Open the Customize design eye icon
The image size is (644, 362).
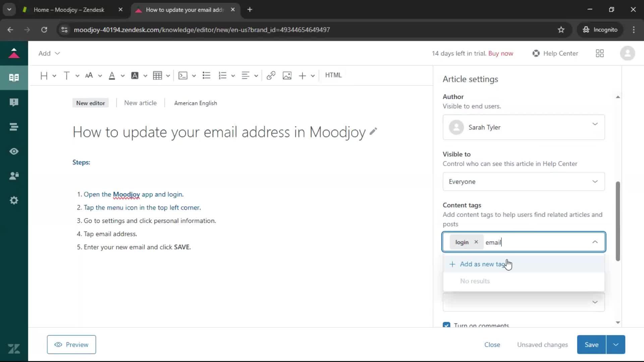click(14, 151)
